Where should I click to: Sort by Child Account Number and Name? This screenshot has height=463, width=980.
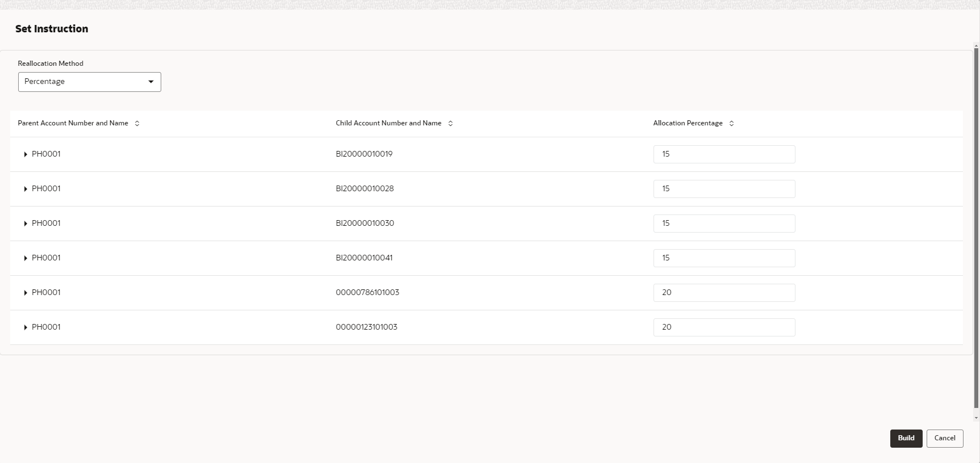click(x=450, y=123)
